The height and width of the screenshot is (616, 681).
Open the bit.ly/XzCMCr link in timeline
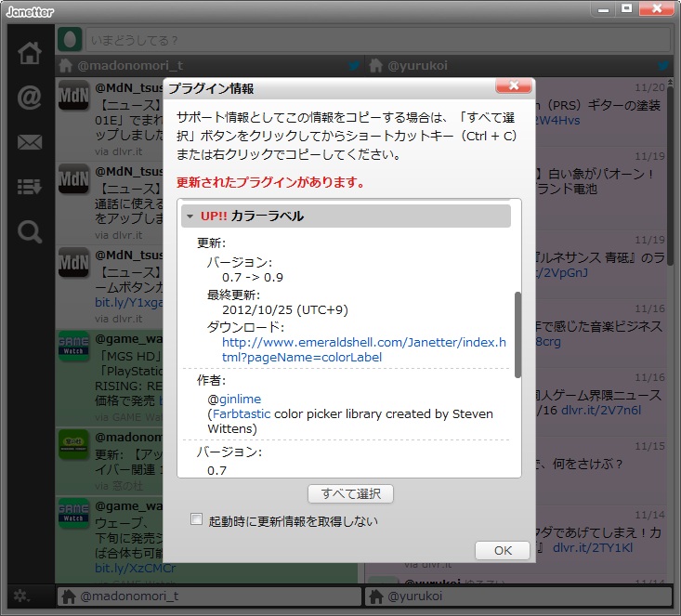(135, 568)
